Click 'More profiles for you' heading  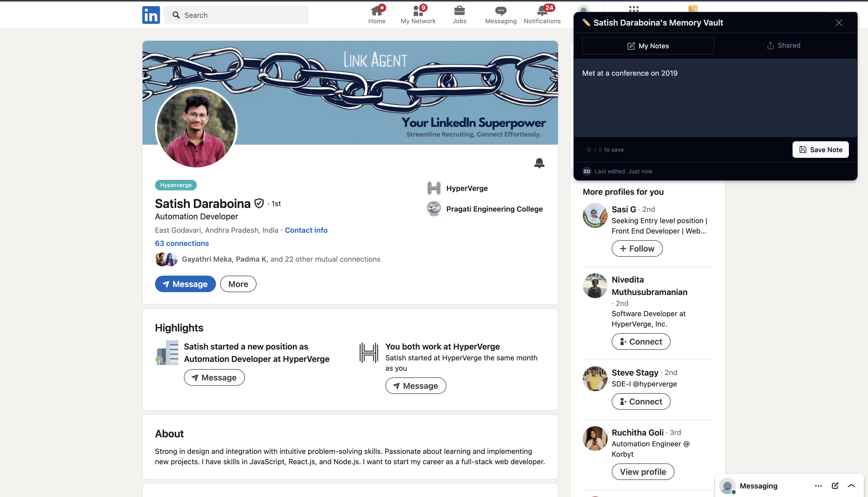623,192
